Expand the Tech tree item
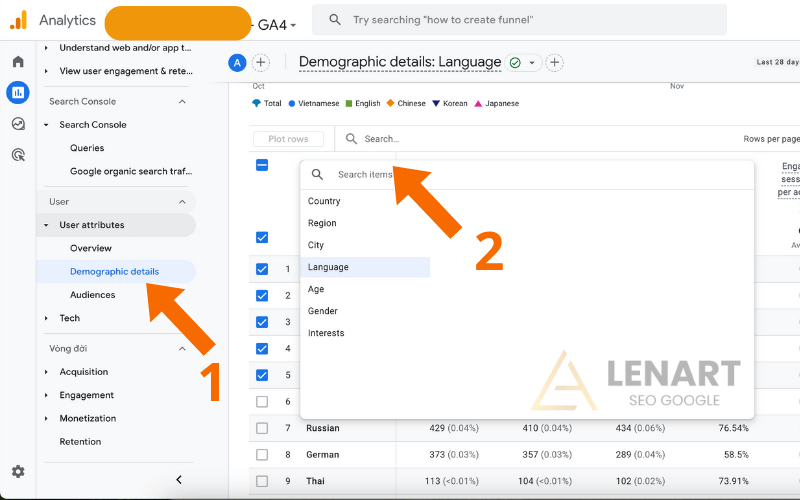 (x=47, y=318)
